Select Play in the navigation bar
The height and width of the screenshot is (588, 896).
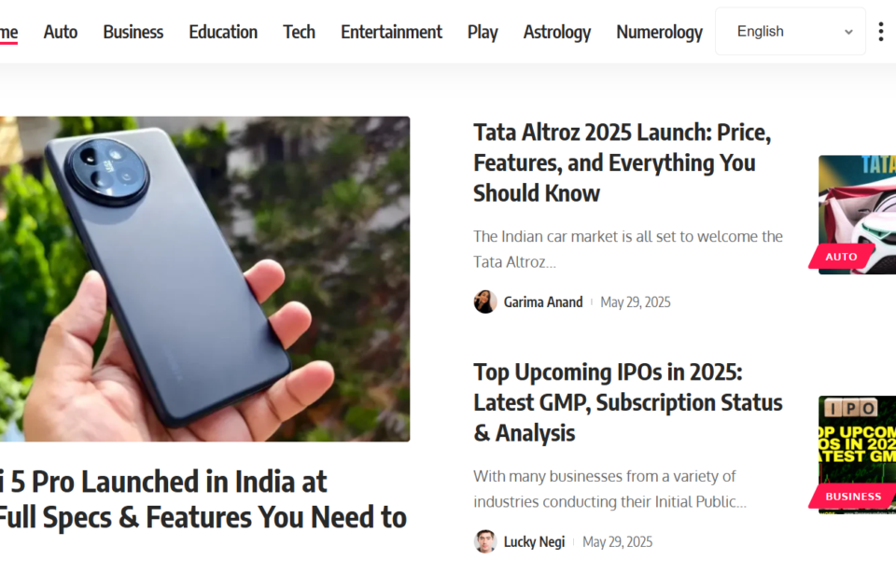point(483,32)
